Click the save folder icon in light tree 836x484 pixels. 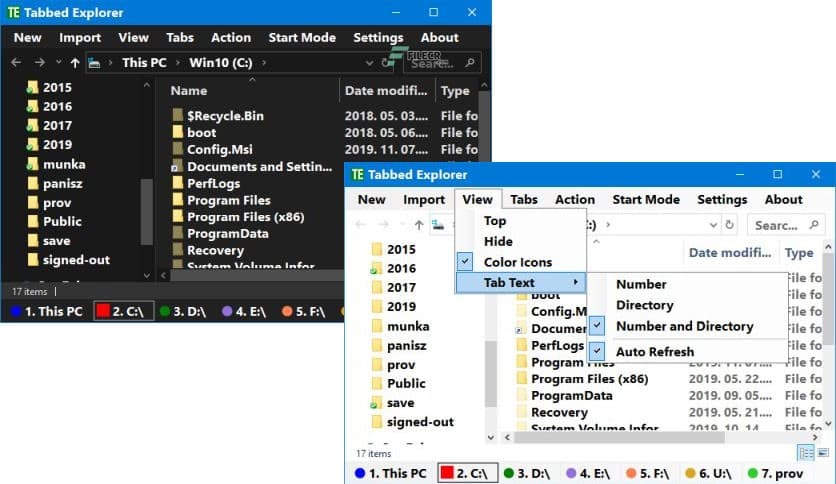point(376,402)
